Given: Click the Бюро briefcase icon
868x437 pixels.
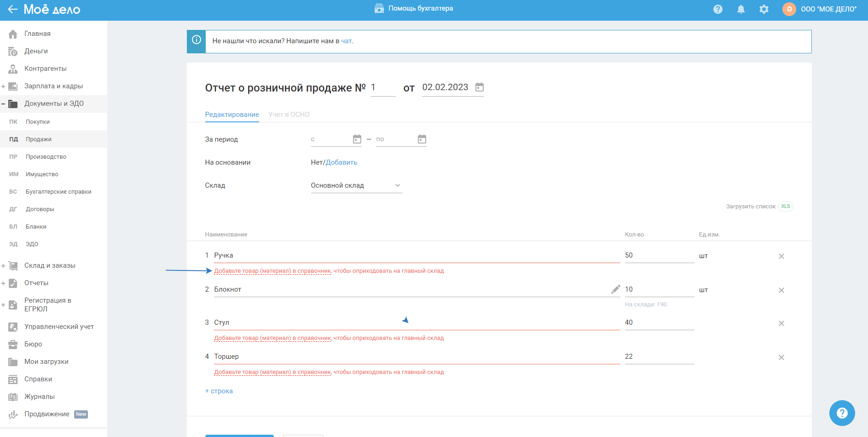Looking at the screenshot, I should (13, 344).
